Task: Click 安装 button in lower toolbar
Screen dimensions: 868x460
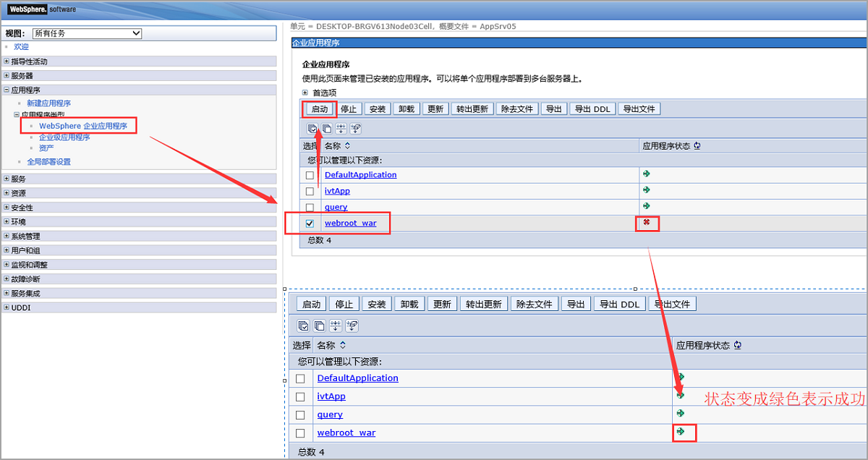Action: [x=377, y=304]
